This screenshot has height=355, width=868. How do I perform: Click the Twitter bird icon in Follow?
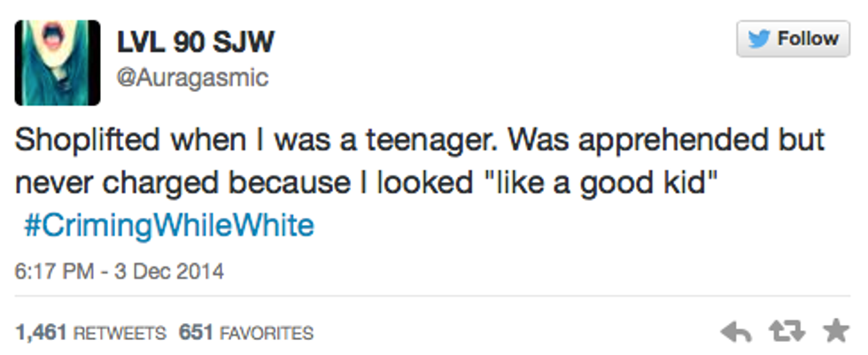[x=761, y=39]
